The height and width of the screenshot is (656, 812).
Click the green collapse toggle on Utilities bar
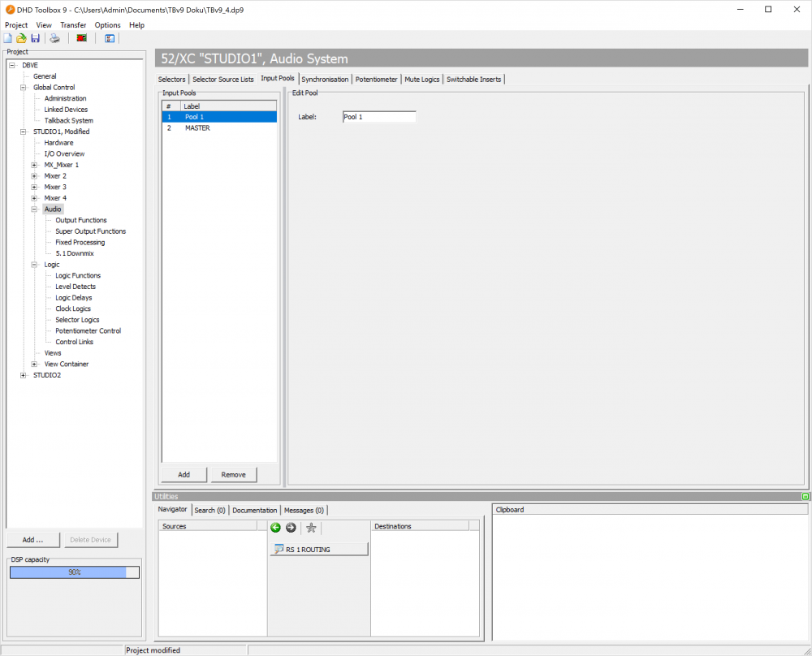pyautogui.click(x=805, y=496)
